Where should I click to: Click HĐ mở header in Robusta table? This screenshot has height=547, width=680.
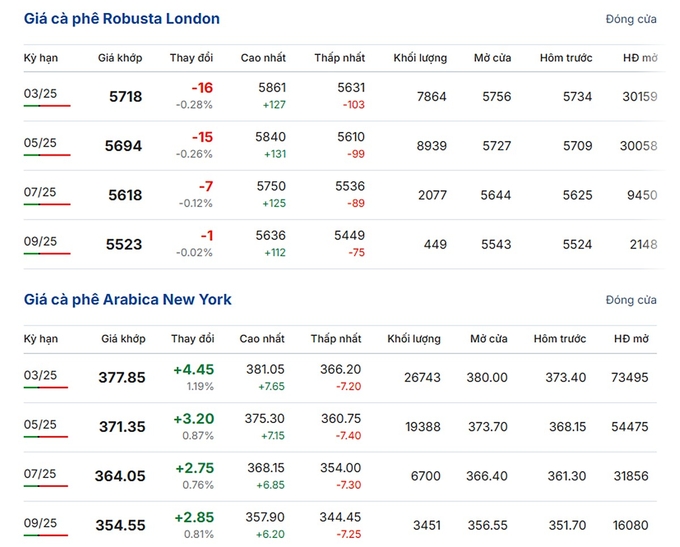[639, 58]
